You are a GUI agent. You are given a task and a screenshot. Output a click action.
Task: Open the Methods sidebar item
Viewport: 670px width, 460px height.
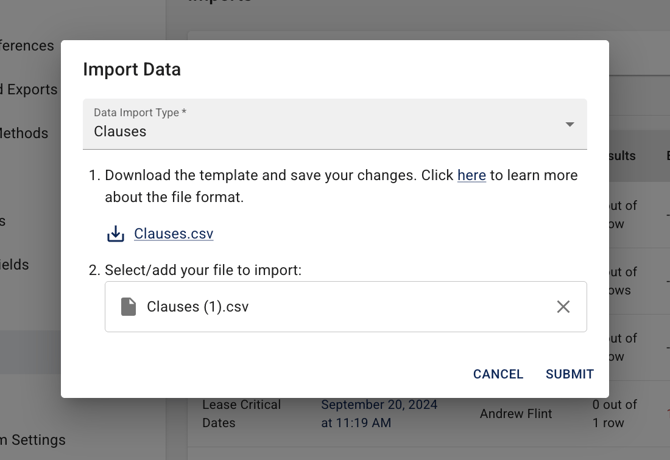(x=24, y=133)
